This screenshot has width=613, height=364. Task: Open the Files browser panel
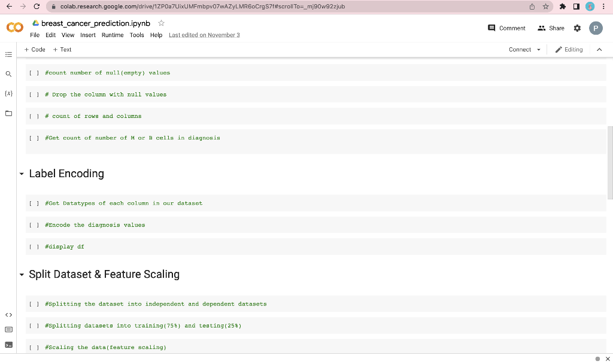click(x=8, y=113)
